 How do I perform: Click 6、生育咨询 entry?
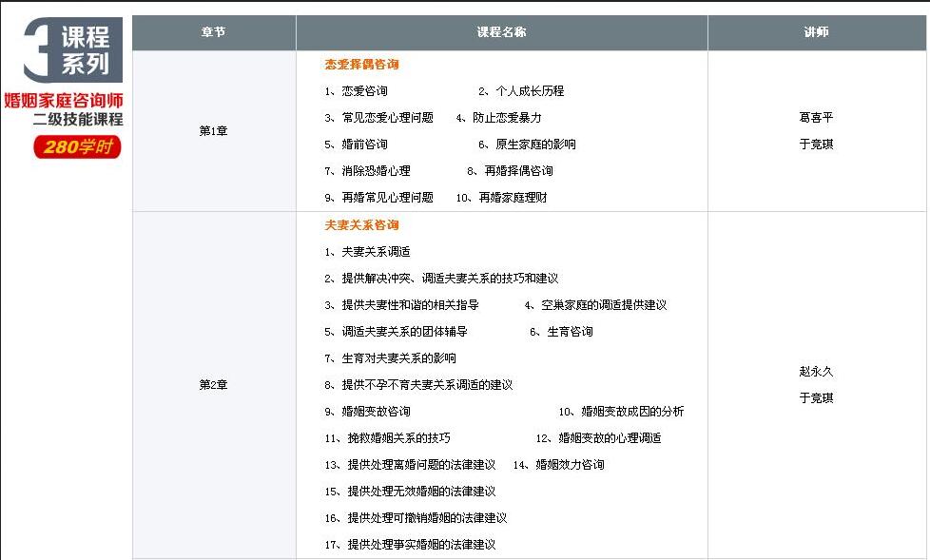561,332
